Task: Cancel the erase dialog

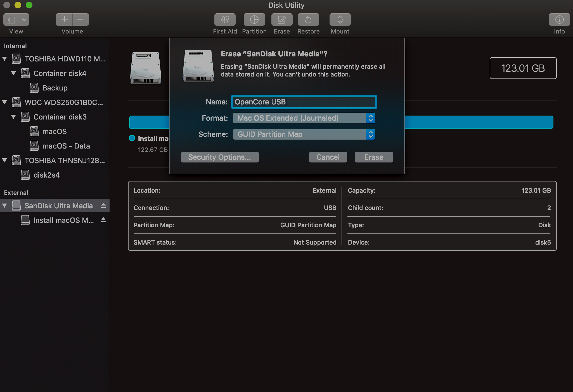Action: (328, 157)
